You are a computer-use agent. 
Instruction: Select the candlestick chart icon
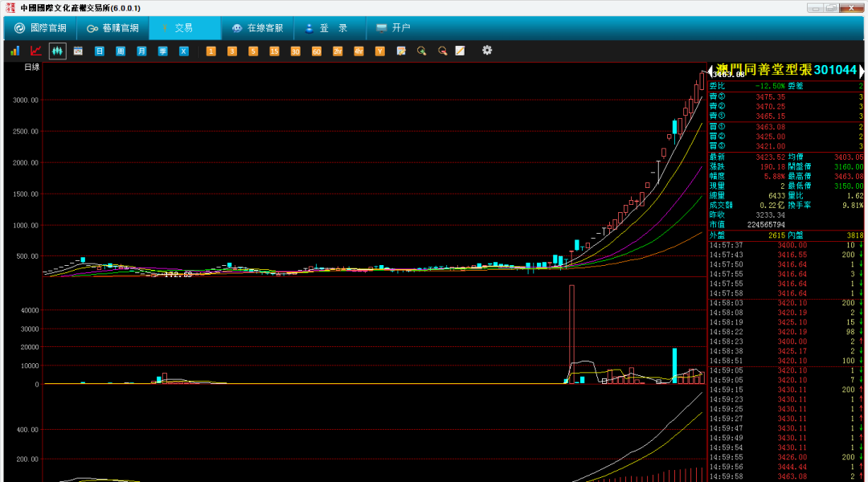(x=57, y=51)
